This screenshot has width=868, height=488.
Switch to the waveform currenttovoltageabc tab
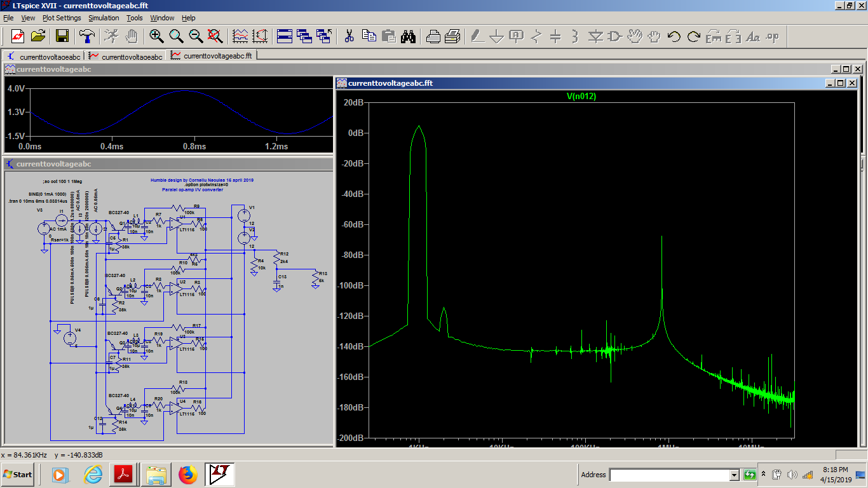(x=125, y=56)
